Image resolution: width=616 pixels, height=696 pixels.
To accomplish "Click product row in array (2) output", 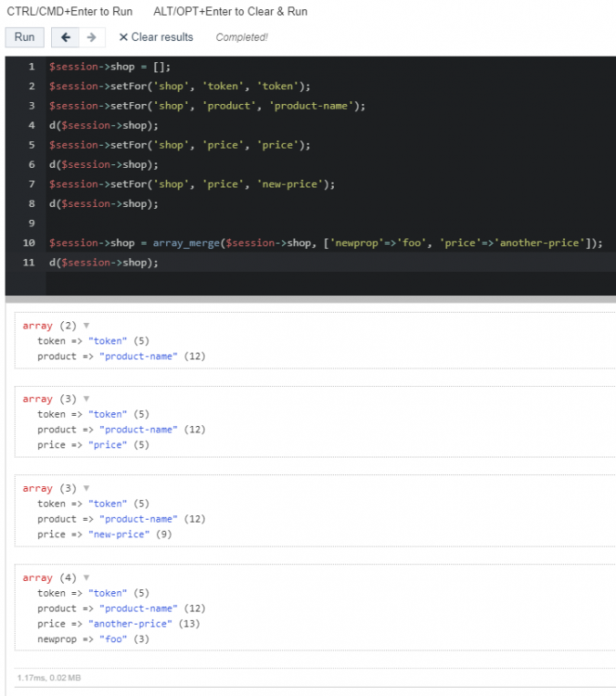I will (122, 356).
